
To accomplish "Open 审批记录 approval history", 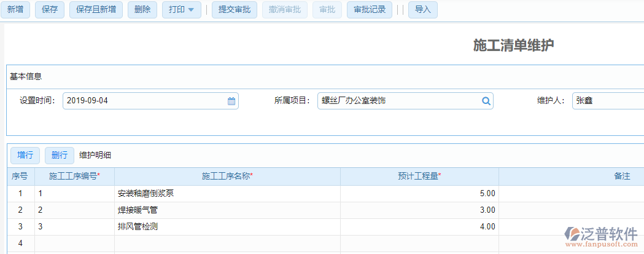I will click(x=370, y=10).
